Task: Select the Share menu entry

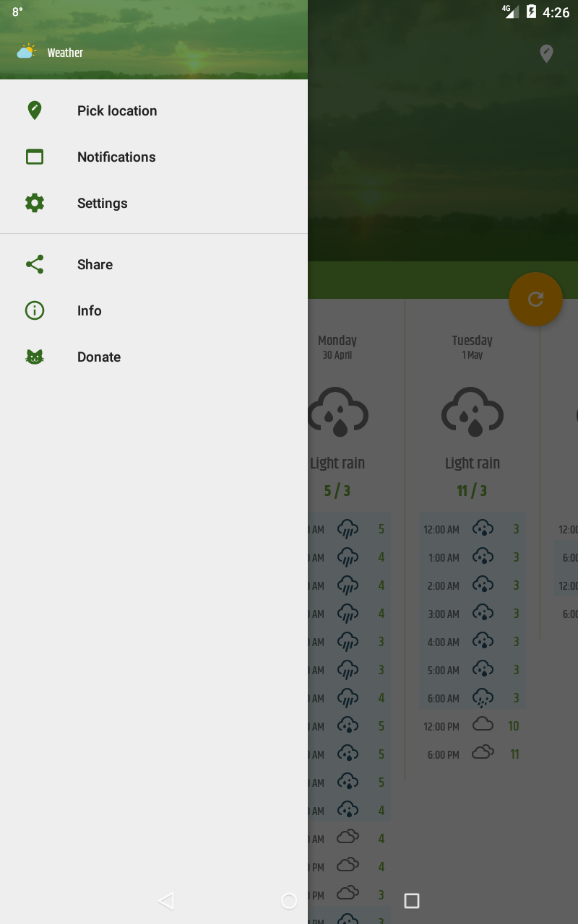Action: [95, 264]
